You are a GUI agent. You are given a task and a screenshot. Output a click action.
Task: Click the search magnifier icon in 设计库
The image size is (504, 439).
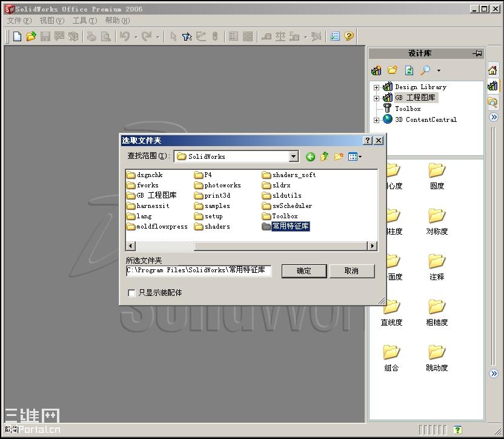pyautogui.click(x=426, y=70)
